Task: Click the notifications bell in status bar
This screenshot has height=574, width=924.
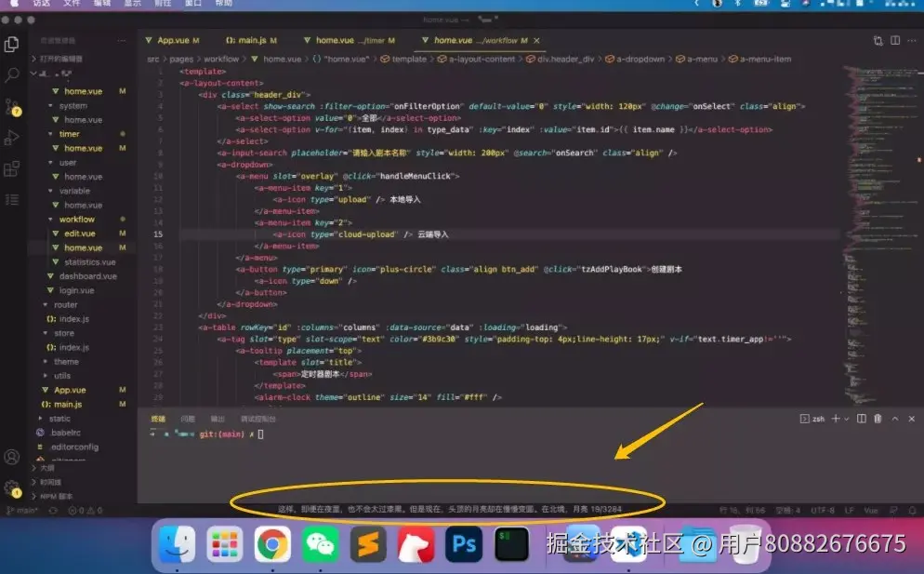Action: [x=912, y=511]
